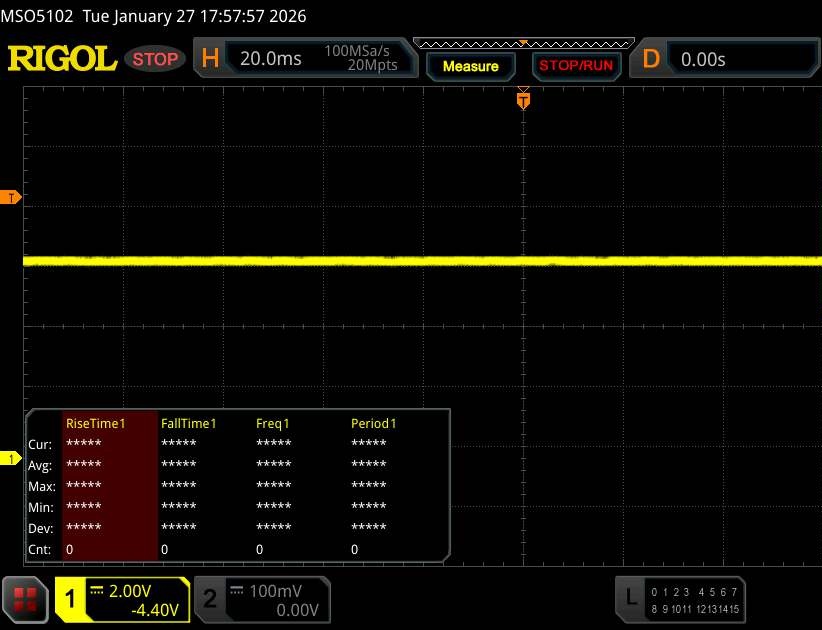Select the orange trigger position marker at top

pyautogui.click(x=522, y=100)
